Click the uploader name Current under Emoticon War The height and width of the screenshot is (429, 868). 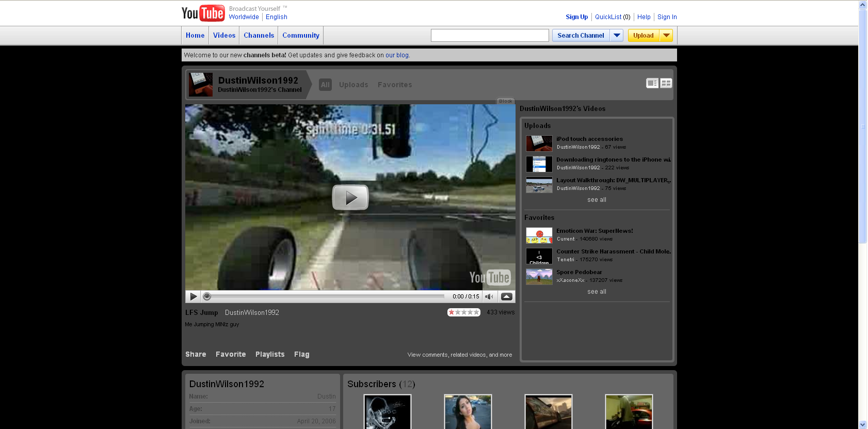(x=566, y=239)
